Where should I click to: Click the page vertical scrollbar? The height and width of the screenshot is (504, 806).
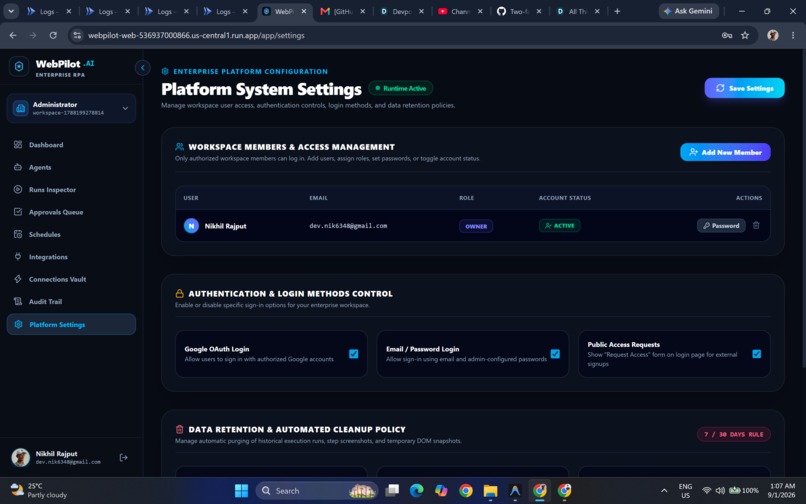[x=803, y=208]
